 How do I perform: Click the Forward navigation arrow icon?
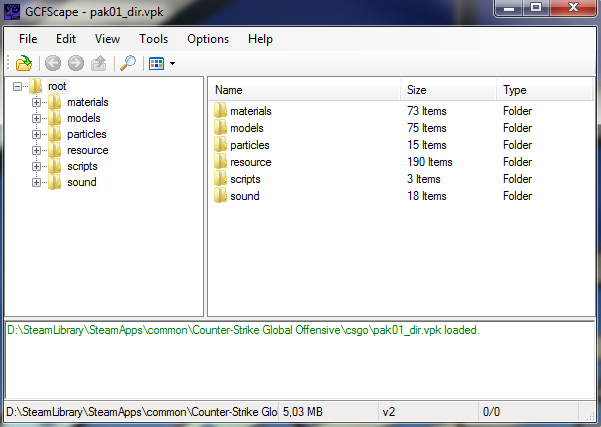coord(76,63)
